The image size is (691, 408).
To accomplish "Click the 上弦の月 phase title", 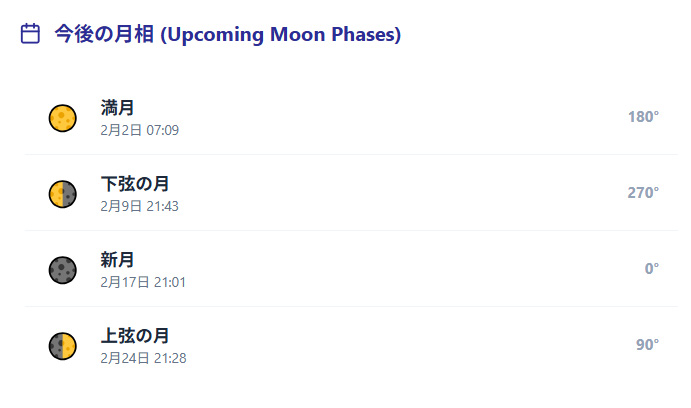I will tap(135, 336).
